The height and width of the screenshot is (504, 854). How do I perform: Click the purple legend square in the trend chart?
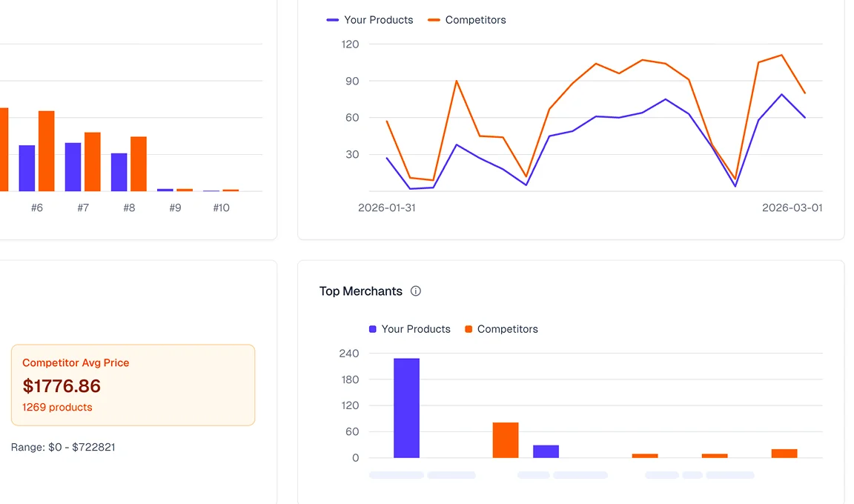tap(331, 20)
